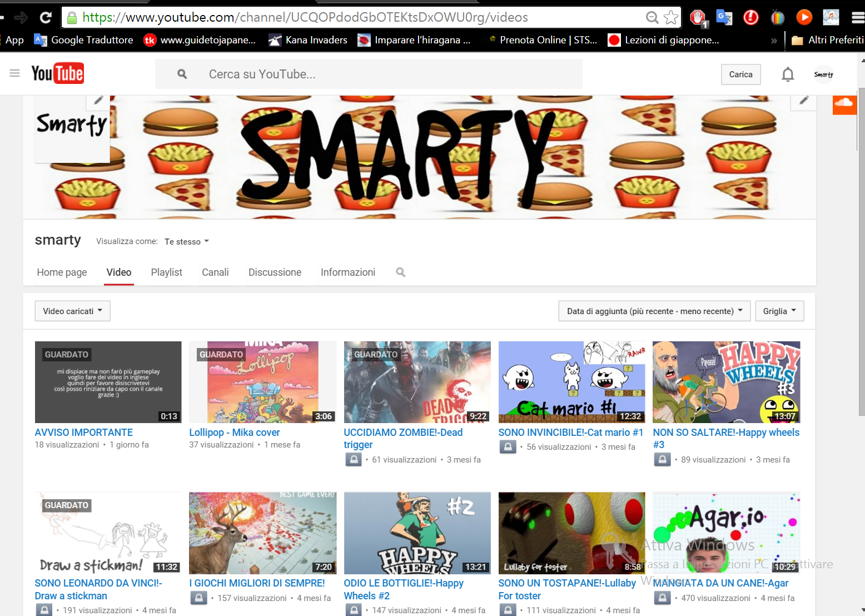Open the Prenota Online STS bookmark
The height and width of the screenshot is (616, 865).
point(543,40)
